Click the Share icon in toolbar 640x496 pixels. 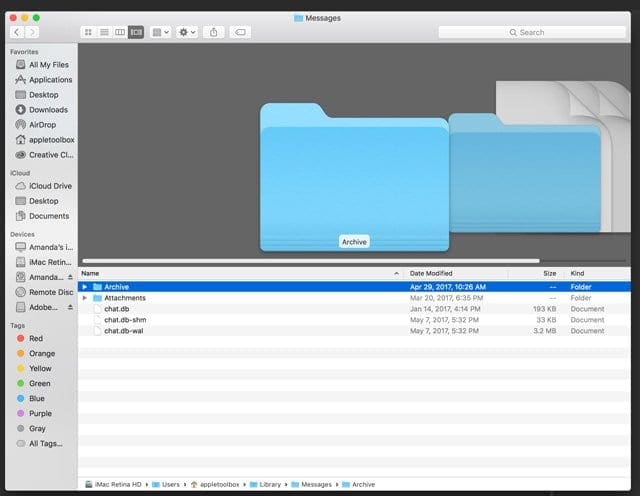click(213, 32)
